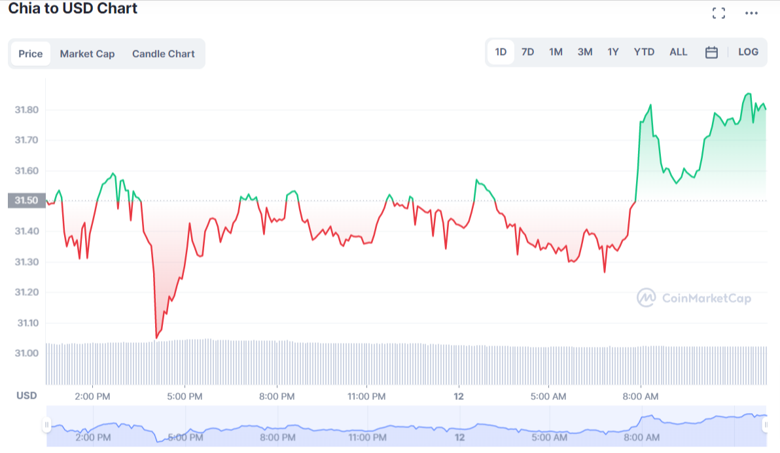
Task: Select the 1D time range
Action: tap(501, 52)
